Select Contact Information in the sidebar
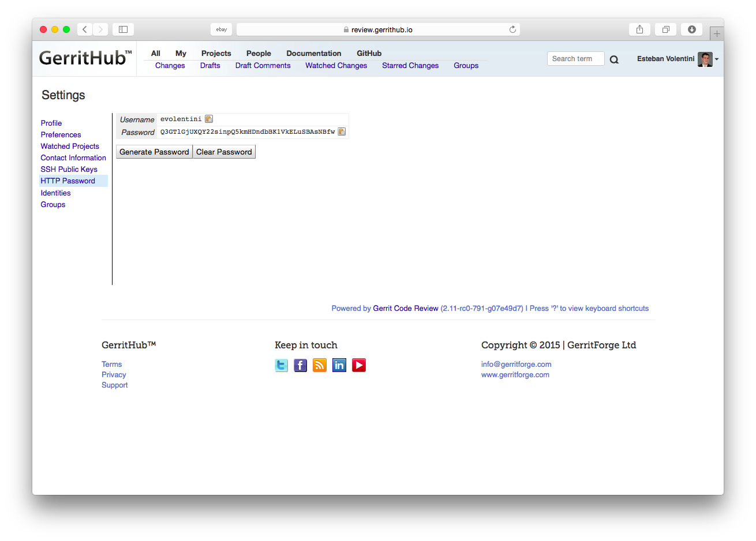The height and width of the screenshot is (541, 756). (x=73, y=157)
